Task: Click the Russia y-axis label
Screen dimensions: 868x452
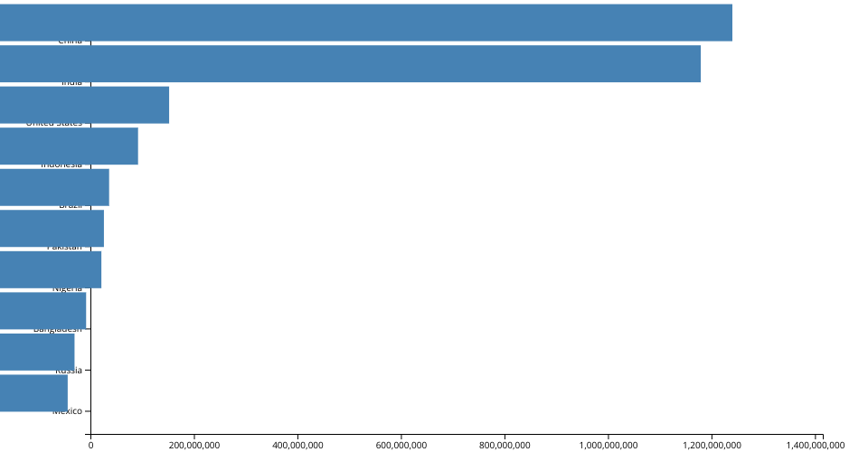Action: coord(70,371)
